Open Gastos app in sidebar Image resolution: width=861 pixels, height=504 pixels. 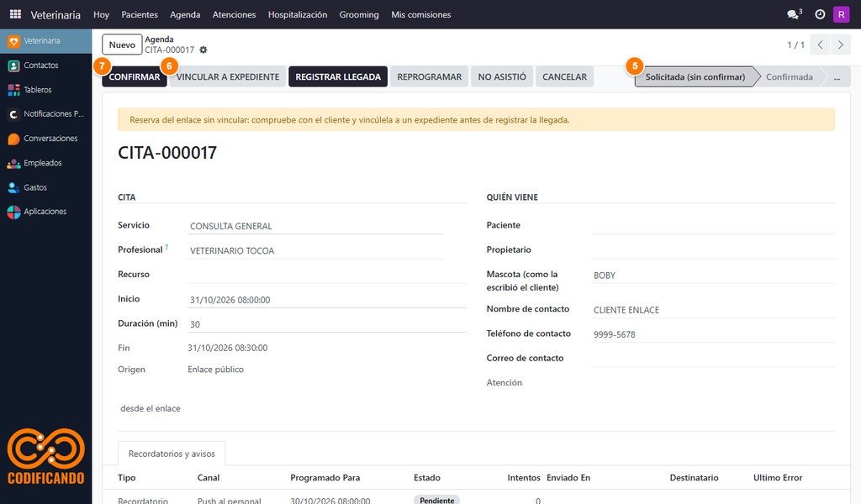coord(46,187)
